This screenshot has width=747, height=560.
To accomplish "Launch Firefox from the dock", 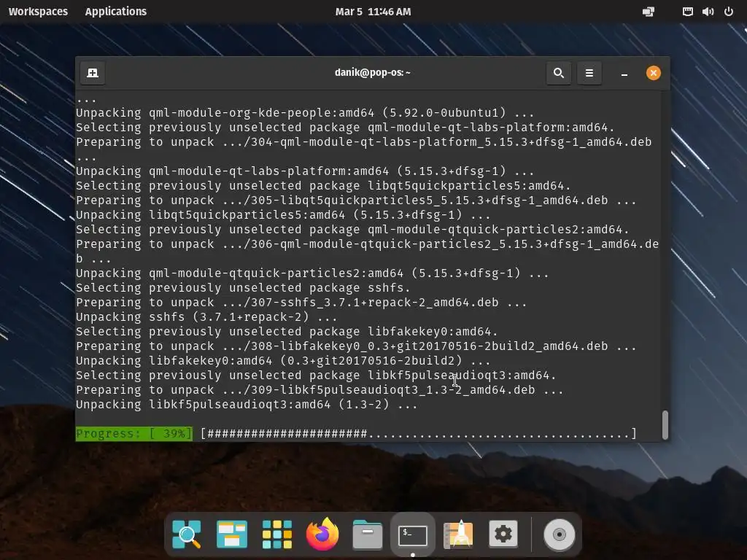I will pos(322,534).
